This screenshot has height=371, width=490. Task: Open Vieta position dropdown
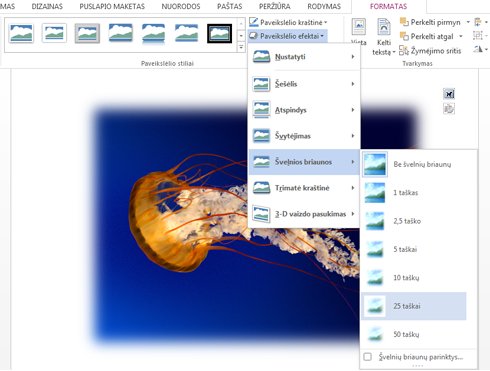[359, 32]
